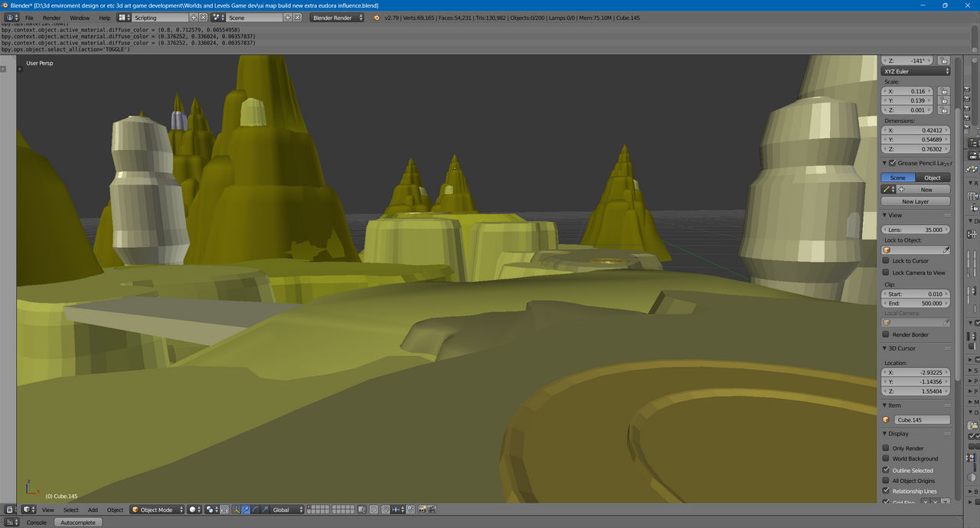Toggle the 3D manipulator widget icon
980x528 pixels.
(x=237, y=509)
